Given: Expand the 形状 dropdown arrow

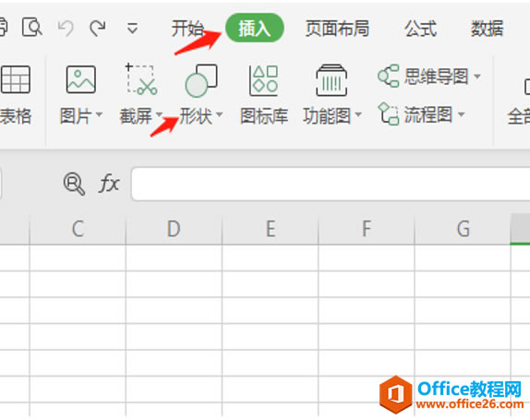Looking at the screenshot, I should (220, 114).
